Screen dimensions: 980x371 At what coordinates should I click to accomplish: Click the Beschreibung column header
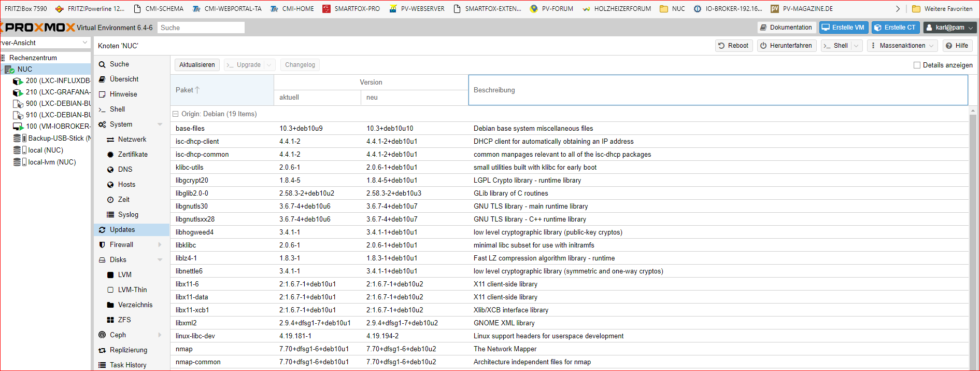[x=718, y=90]
